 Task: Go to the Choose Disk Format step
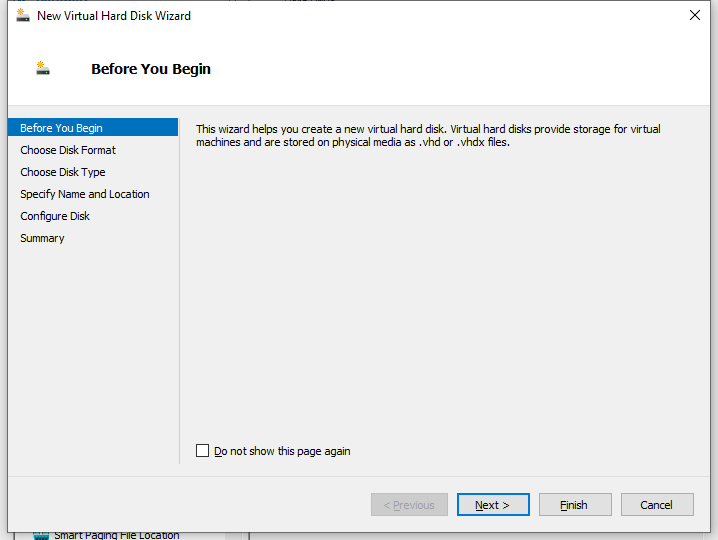(x=68, y=150)
